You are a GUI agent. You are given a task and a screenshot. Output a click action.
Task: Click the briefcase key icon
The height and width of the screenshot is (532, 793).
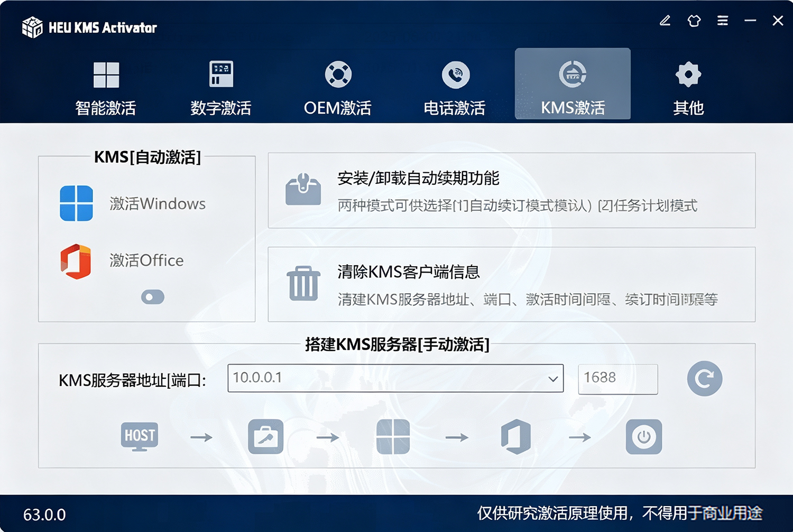tap(265, 437)
